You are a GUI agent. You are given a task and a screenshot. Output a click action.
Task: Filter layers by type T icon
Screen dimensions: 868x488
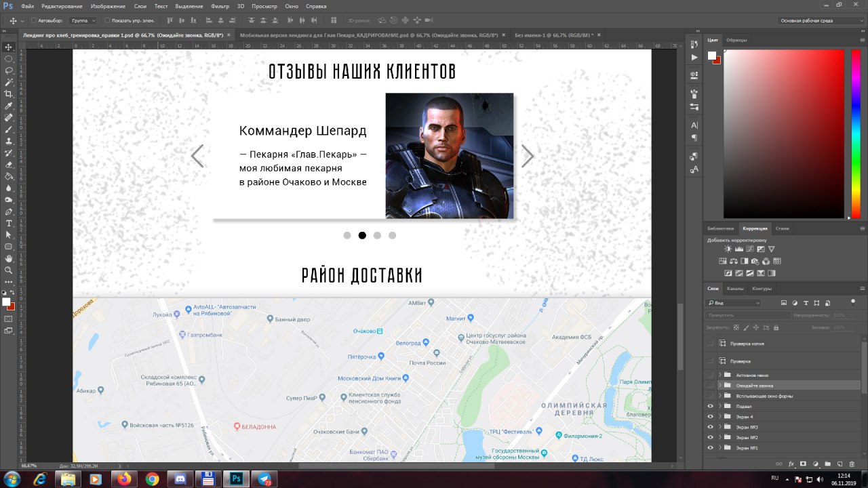806,303
